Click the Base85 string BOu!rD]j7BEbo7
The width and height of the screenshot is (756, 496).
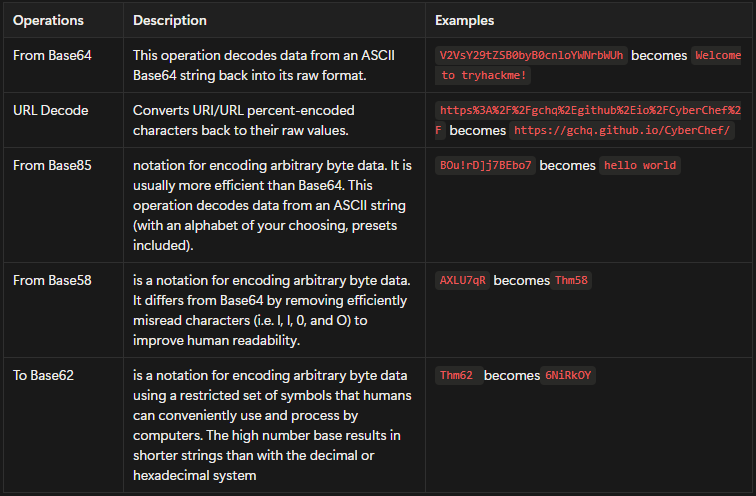click(485, 165)
